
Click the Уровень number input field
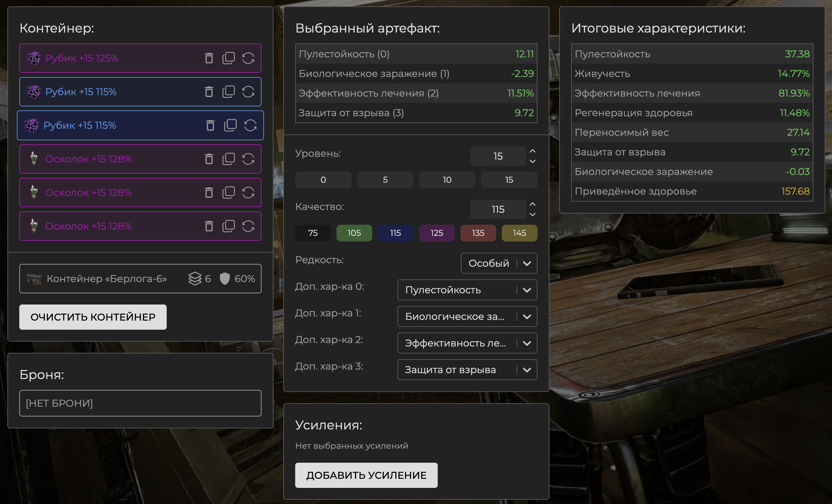(x=498, y=156)
